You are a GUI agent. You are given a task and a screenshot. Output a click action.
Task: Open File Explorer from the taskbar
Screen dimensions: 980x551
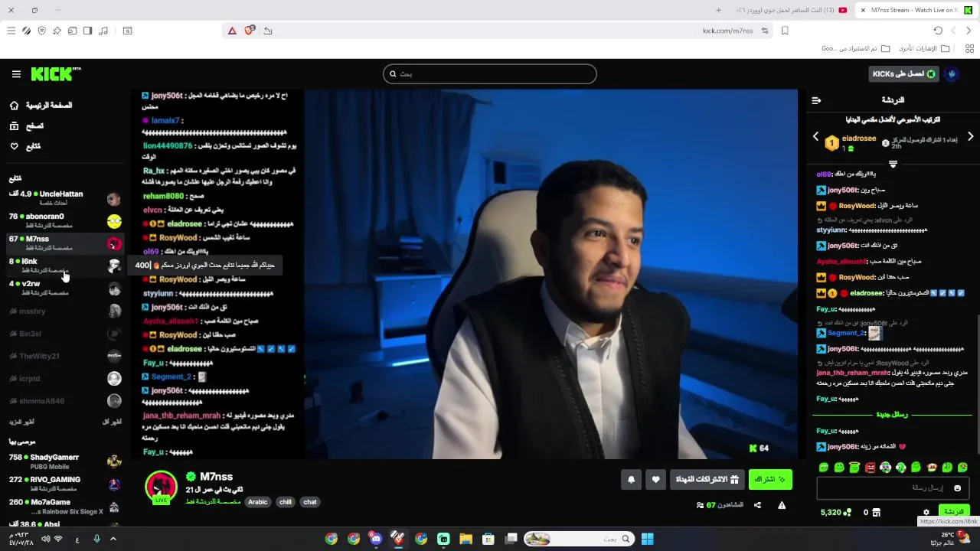point(465,539)
